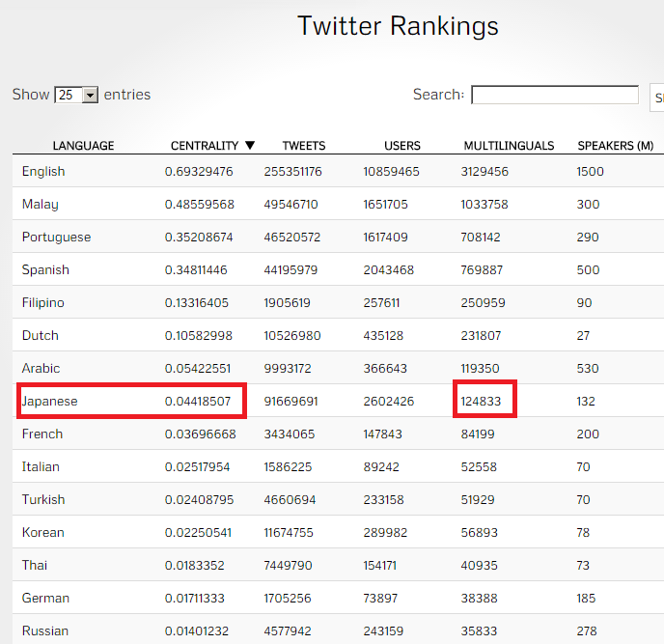664x644 pixels.
Task: Click Japanese users value 2602426
Action: click(x=389, y=402)
